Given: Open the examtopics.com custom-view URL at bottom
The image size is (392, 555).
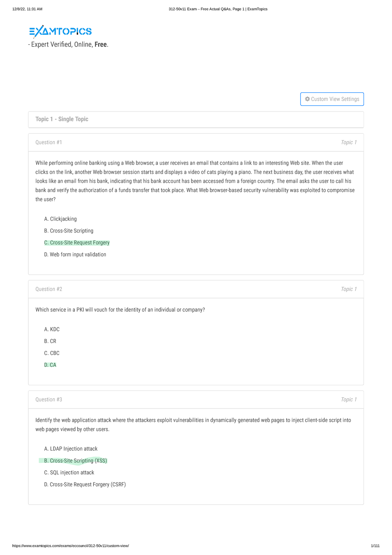Looking at the screenshot, I should click(71, 546).
